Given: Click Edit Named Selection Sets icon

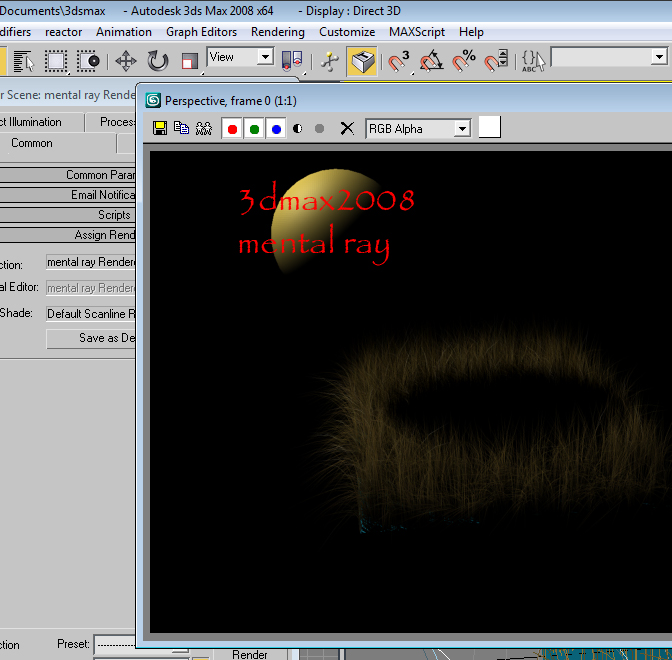Looking at the screenshot, I should [533, 61].
